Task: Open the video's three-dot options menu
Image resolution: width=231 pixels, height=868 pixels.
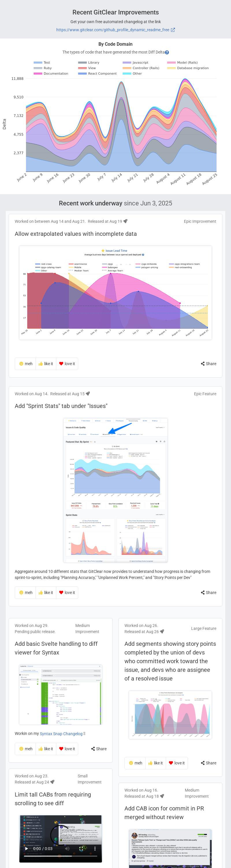Action: coord(95,848)
